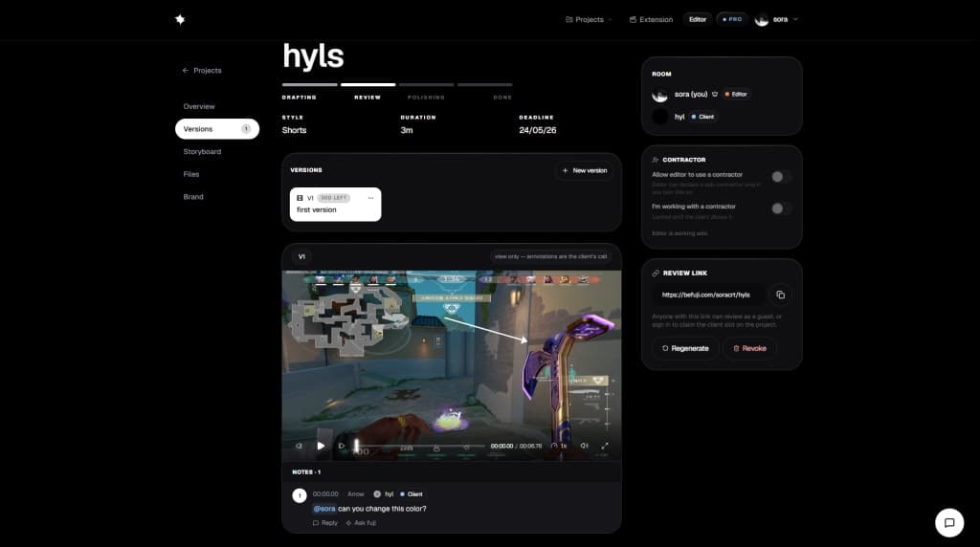Click the Contractor panel icon

tap(655, 160)
